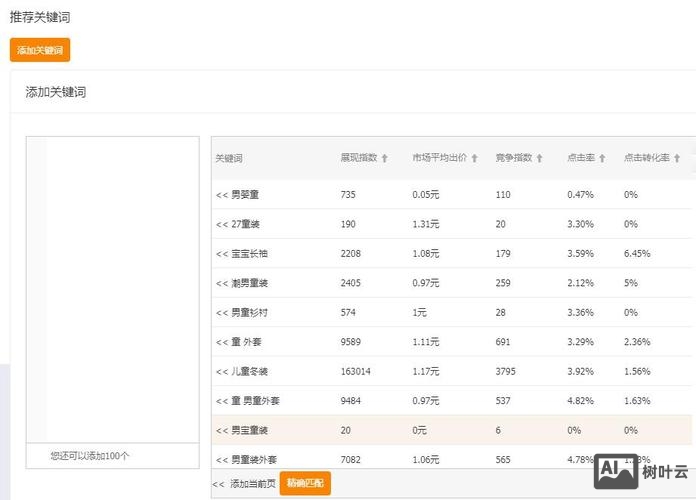Select the 27童装 keyword text

pyautogui.click(x=245, y=224)
